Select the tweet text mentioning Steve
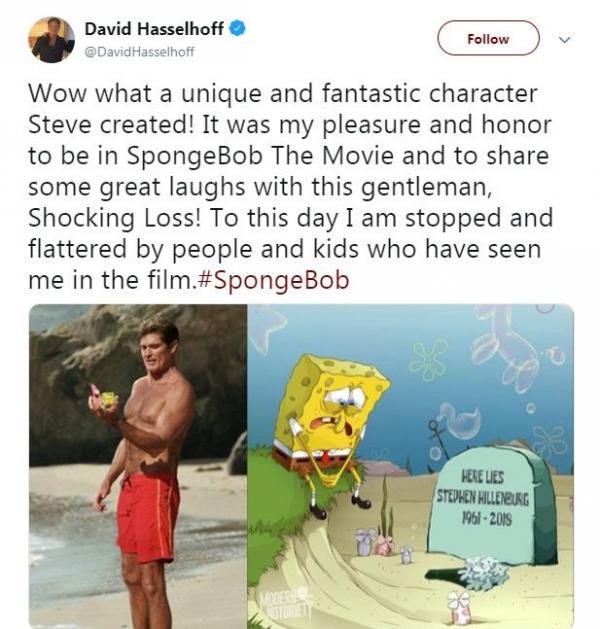The width and height of the screenshot is (600, 629). coord(290,187)
